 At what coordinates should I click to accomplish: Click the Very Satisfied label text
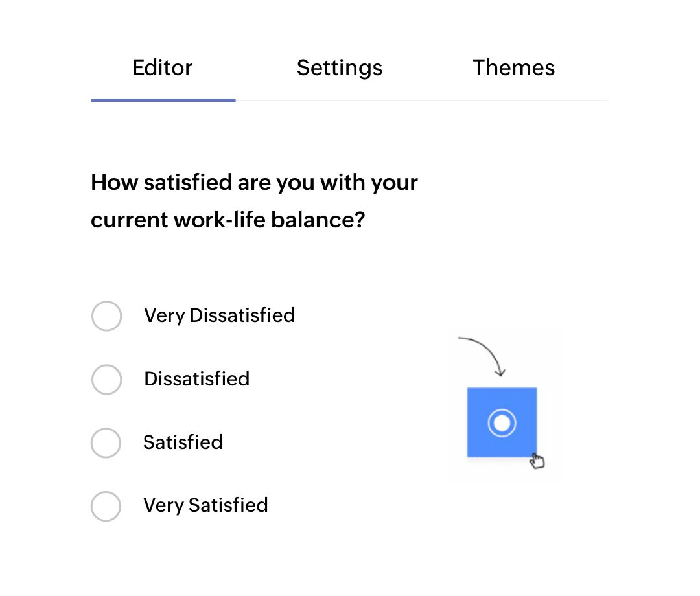(205, 505)
